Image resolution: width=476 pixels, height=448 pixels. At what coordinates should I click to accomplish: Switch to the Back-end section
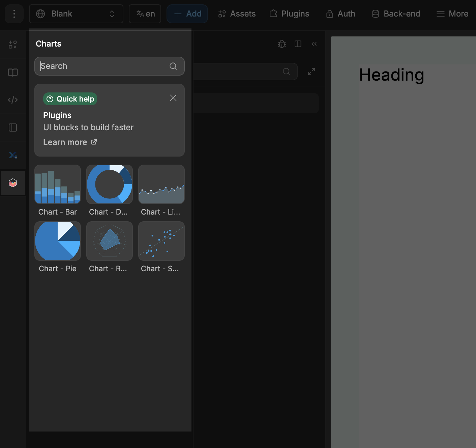(396, 14)
